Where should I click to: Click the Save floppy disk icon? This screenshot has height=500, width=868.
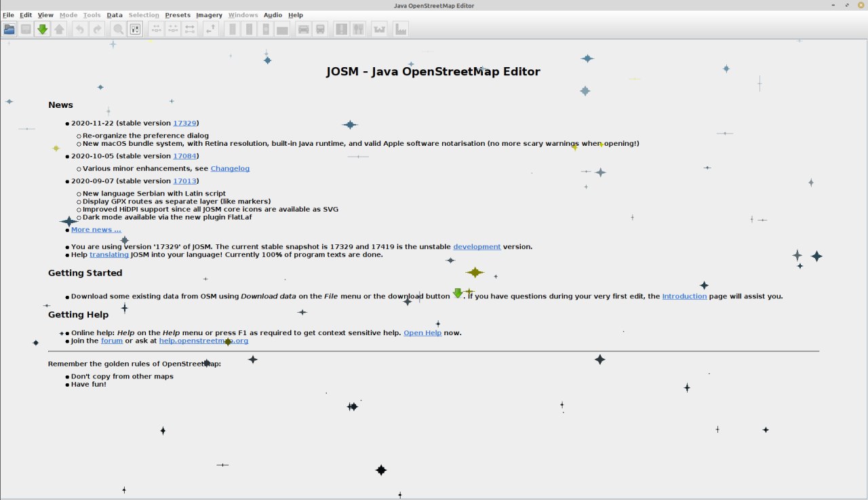pos(26,29)
